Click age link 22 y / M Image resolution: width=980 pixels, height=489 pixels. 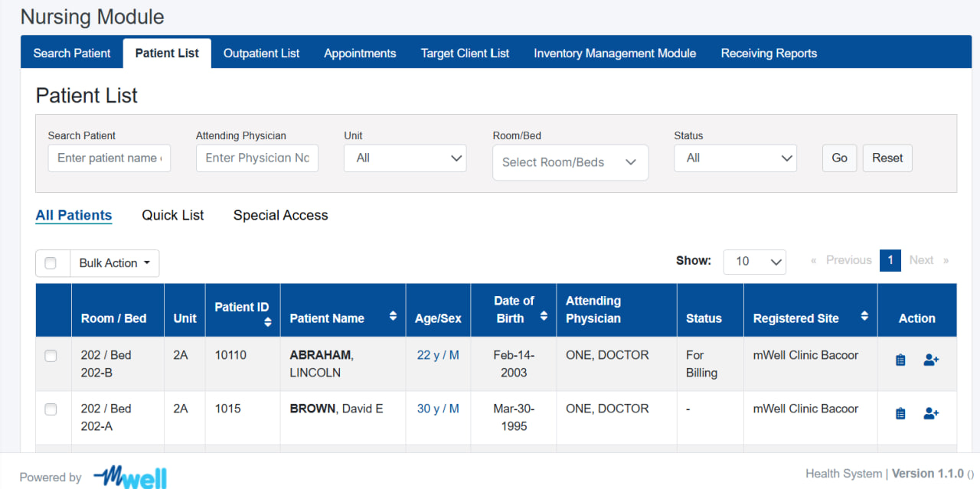pyautogui.click(x=438, y=355)
